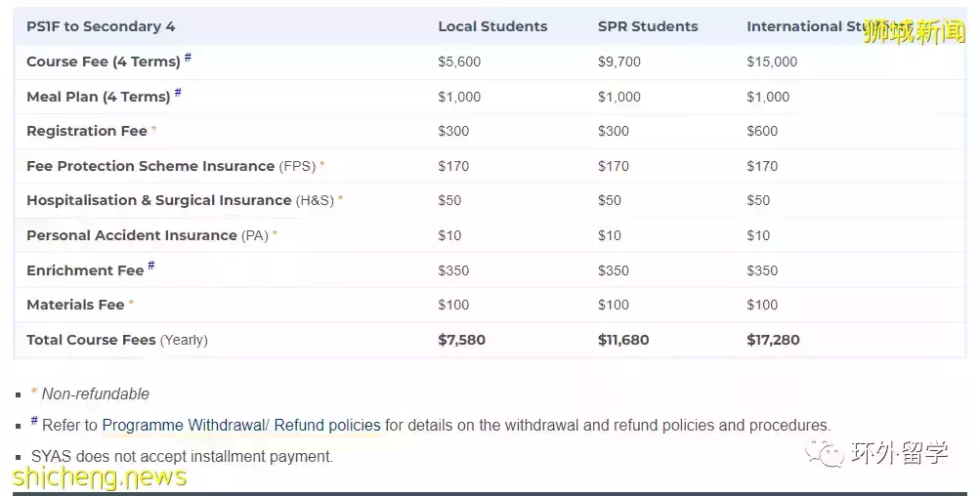Click the hash symbol before 'Refer to'
980x496 pixels.
pyautogui.click(x=34, y=422)
